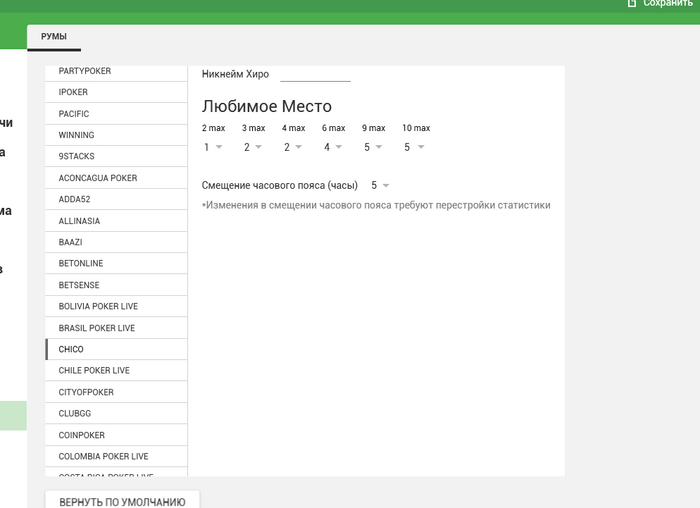This screenshot has width=700, height=508.
Task: Select ADDA52 in the rooms list
Action: click(x=116, y=199)
